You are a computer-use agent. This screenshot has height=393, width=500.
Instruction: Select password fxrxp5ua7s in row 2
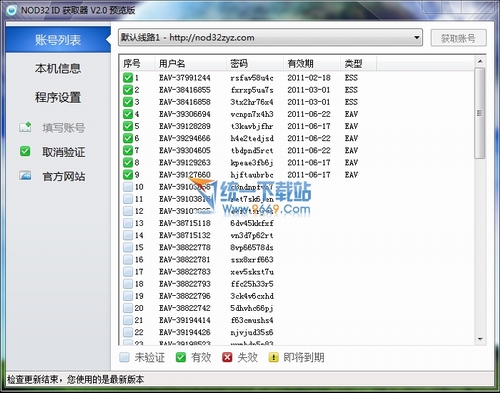pos(252,90)
